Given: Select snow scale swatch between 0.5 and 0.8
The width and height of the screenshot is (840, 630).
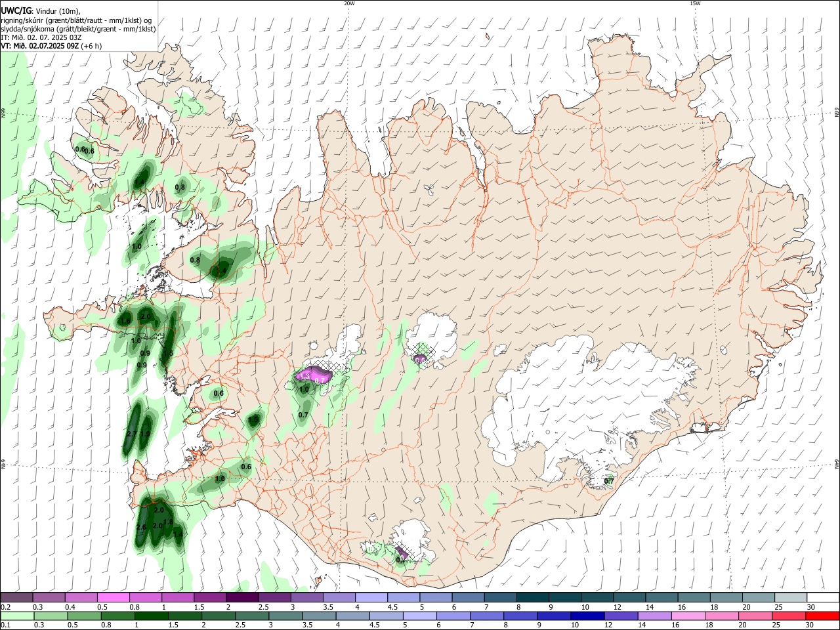Looking at the screenshot, I should coord(113,597).
